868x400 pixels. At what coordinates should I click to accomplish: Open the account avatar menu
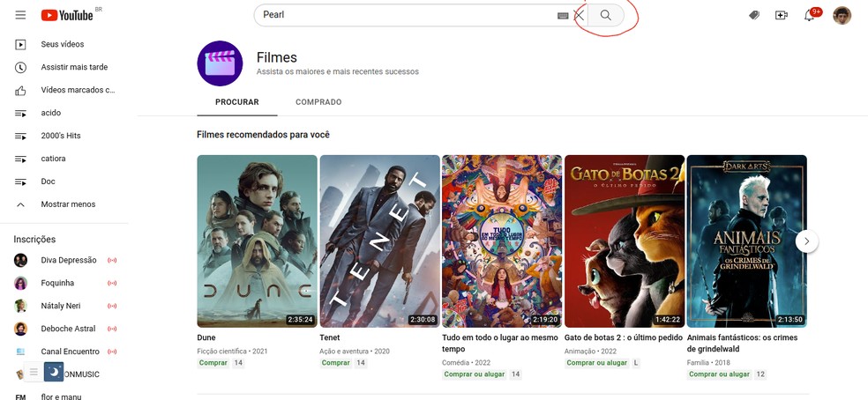tap(842, 16)
